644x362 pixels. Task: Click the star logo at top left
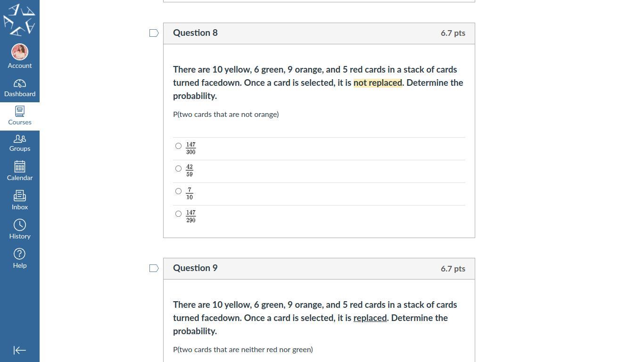tap(19, 20)
